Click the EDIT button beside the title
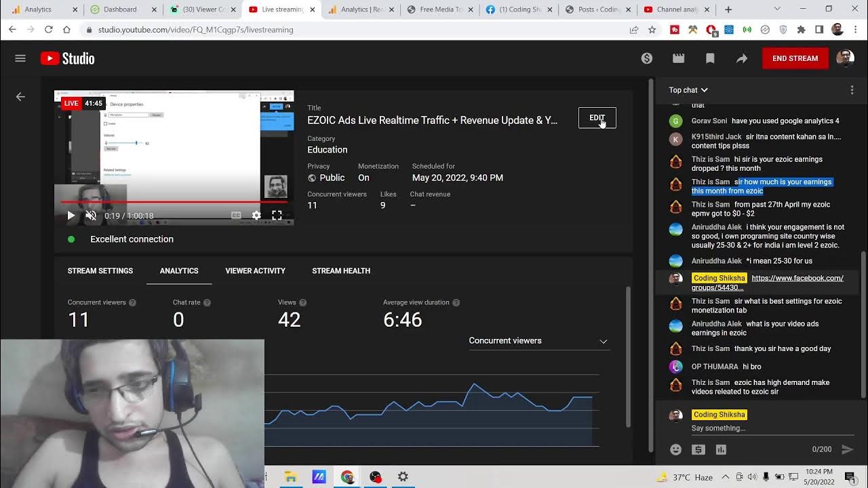This screenshot has width=868, height=488. coord(597,118)
